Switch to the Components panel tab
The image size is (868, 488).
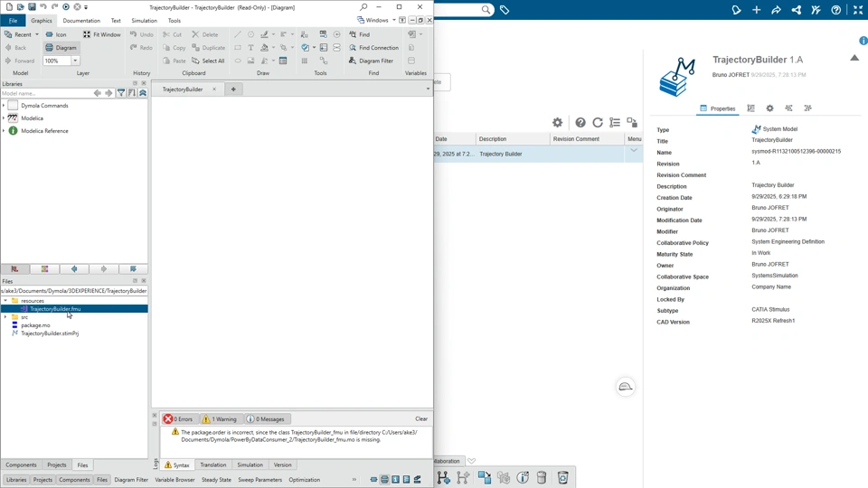21,465
